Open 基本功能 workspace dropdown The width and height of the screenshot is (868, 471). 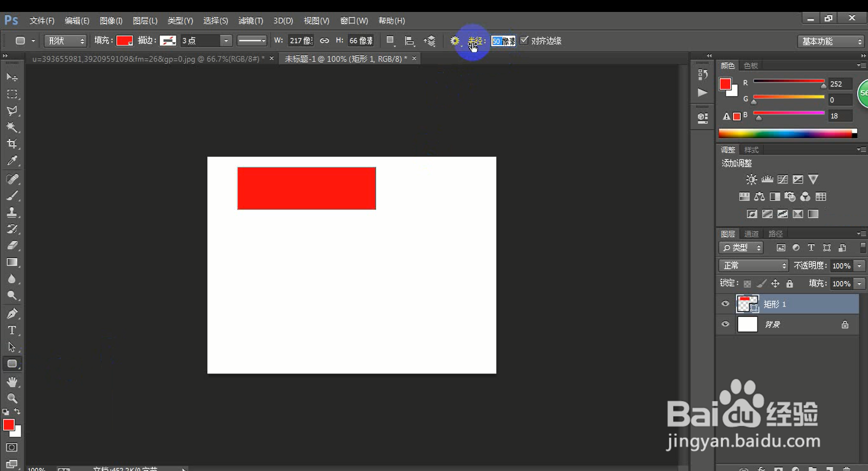[x=831, y=41]
